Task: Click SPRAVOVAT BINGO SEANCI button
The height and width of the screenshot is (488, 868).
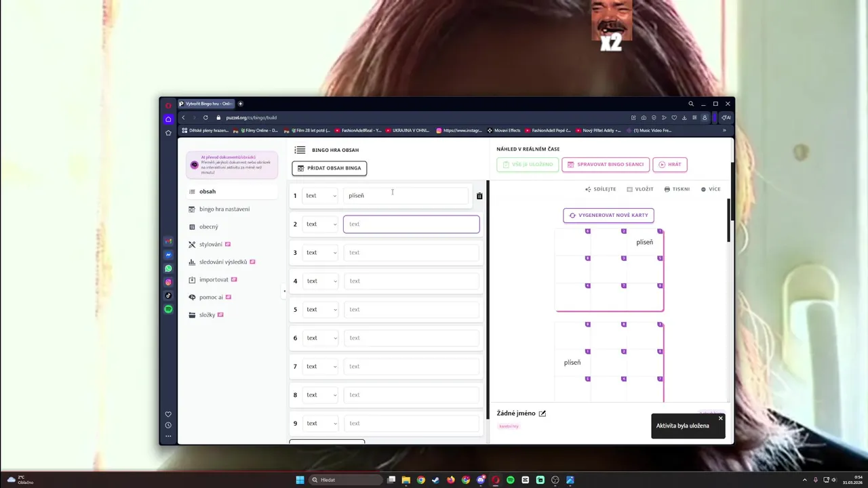Action: pyautogui.click(x=606, y=165)
